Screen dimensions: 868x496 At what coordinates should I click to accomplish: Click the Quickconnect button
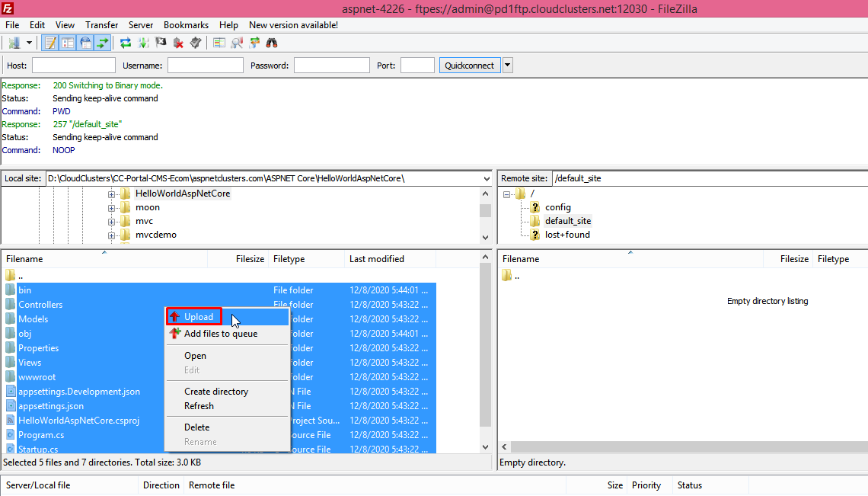click(470, 66)
